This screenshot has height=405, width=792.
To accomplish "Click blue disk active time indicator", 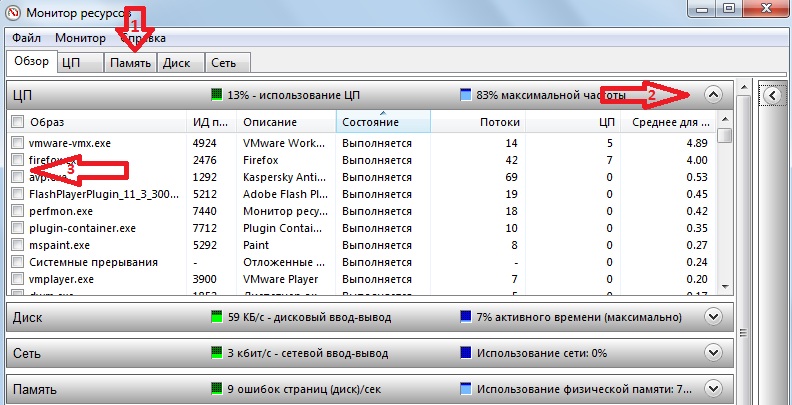I will click(x=466, y=317).
